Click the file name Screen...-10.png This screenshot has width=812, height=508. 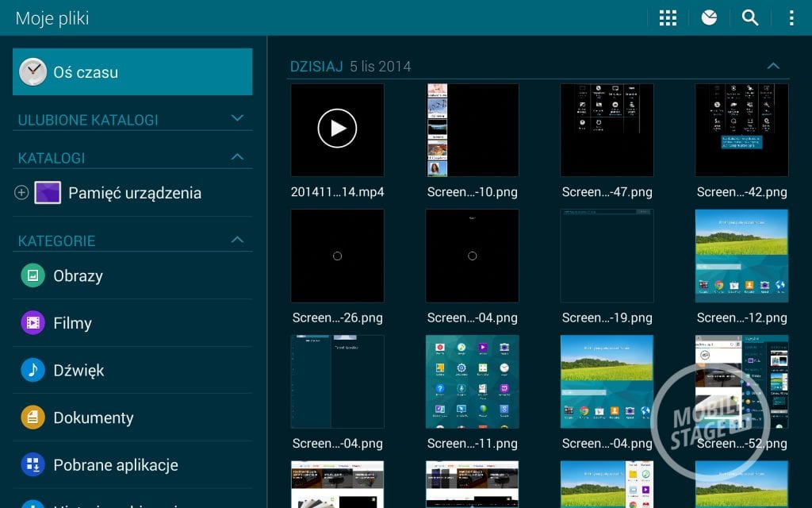coord(473,192)
